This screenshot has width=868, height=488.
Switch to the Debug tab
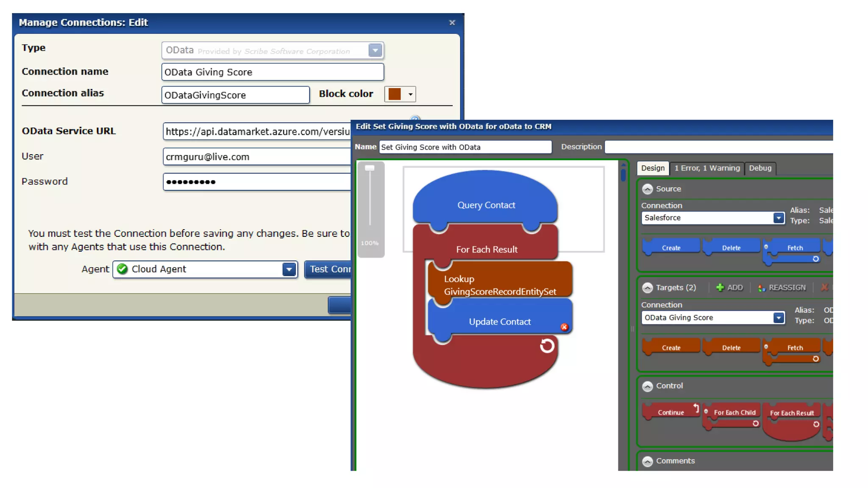click(760, 168)
